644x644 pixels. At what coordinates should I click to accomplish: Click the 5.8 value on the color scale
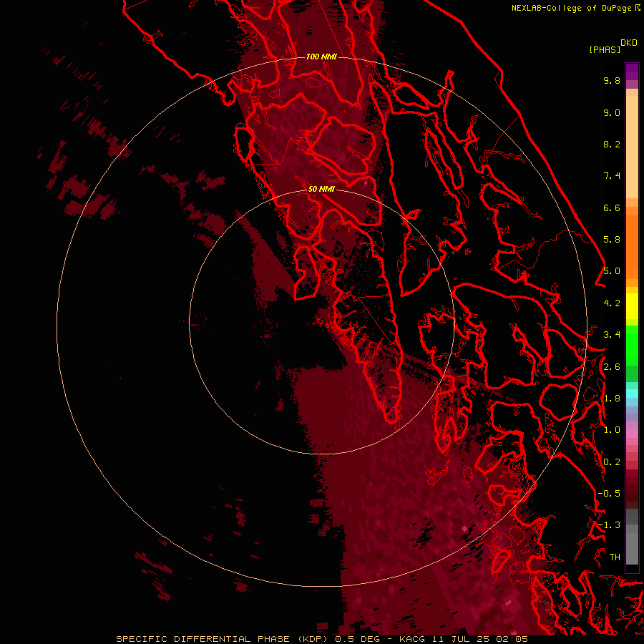pos(612,240)
